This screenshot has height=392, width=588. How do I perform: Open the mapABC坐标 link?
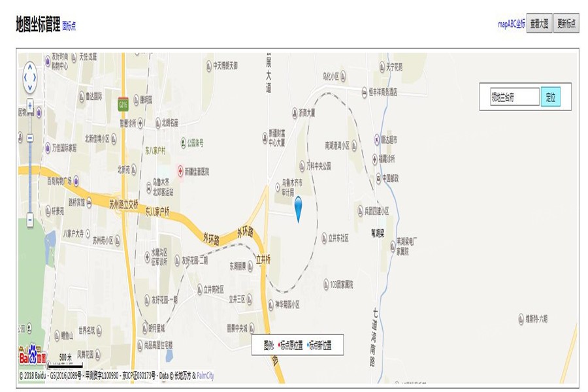coord(512,24)
